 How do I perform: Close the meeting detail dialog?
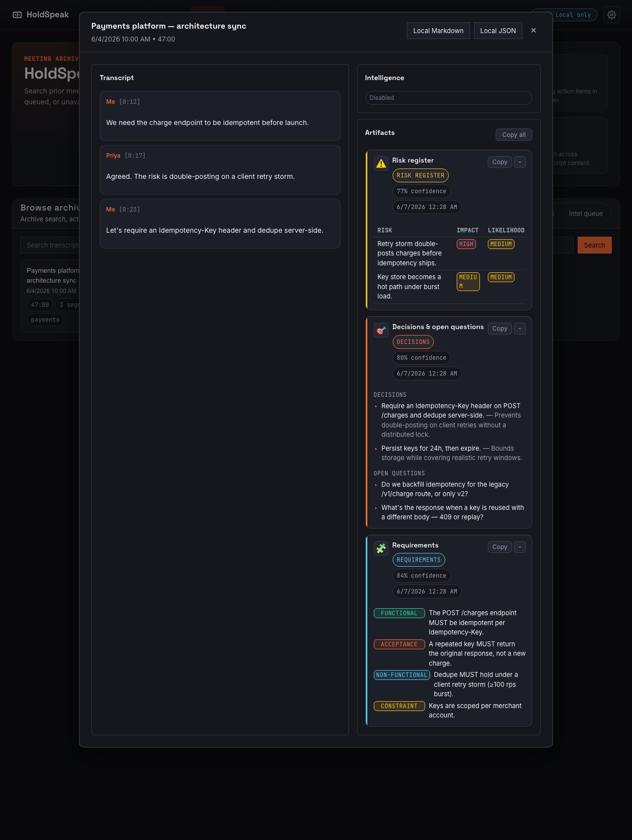point(533,31)
